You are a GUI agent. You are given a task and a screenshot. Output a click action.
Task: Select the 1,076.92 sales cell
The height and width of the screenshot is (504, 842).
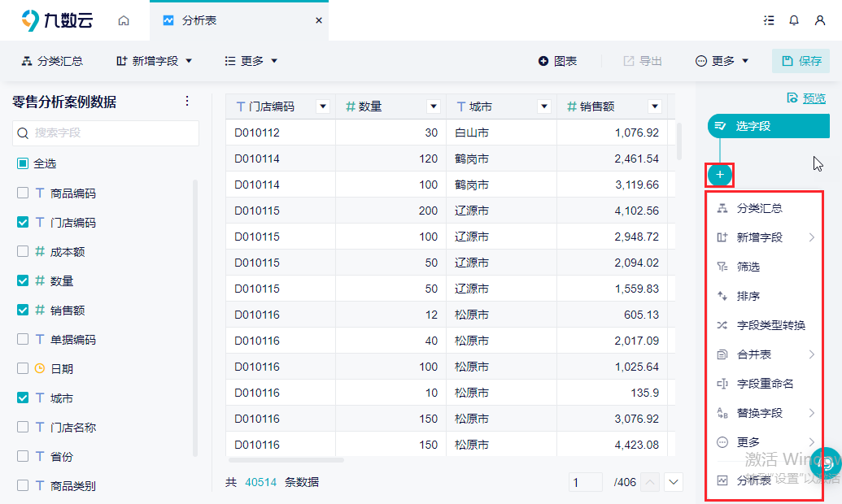point(612,133)
